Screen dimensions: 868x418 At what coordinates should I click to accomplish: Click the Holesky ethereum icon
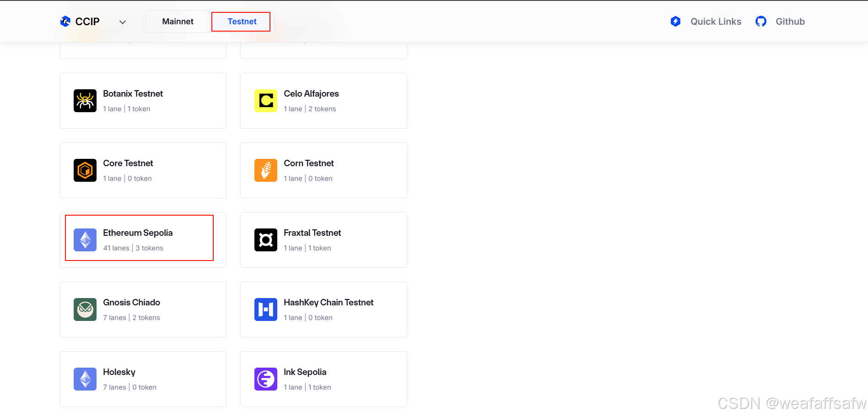pyautogui.click(x=85, y=379)
